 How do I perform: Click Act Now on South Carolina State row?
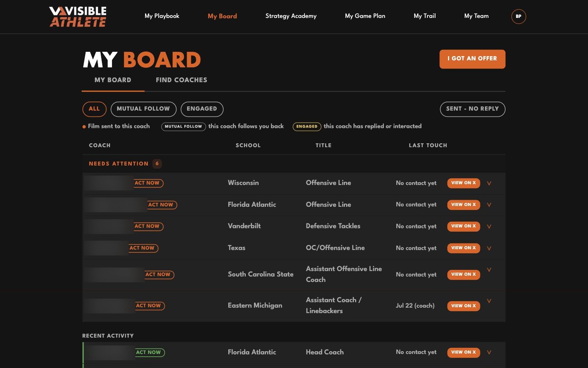click(159, 275)
